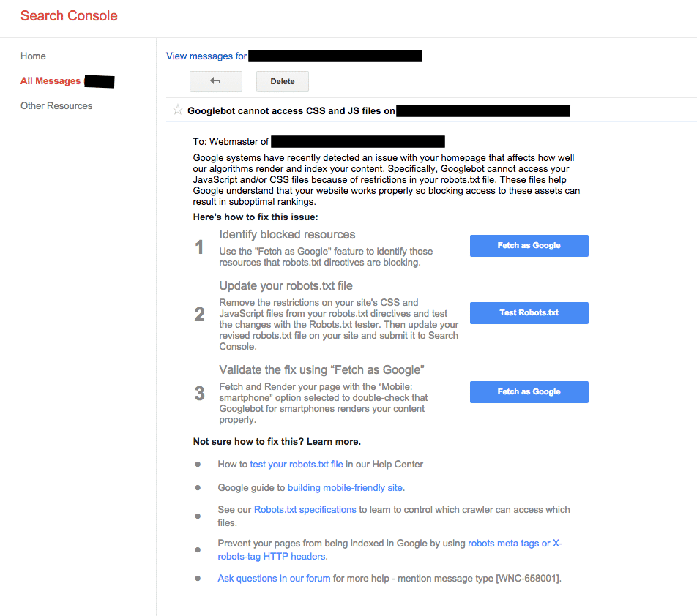Click the message type code WNC-658001
This screenshot has width=697, height=616.
(528, 578)
